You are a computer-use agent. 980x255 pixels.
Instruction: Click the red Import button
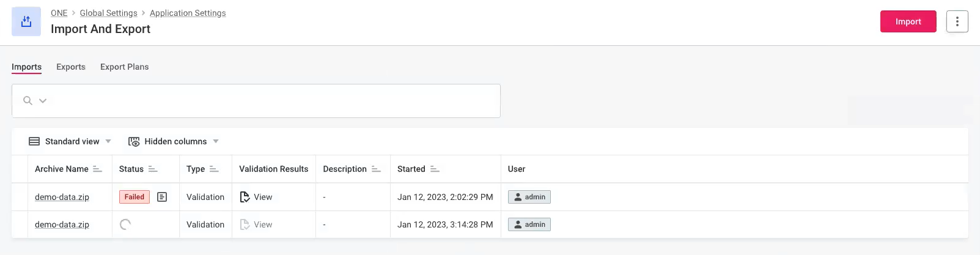908,21
